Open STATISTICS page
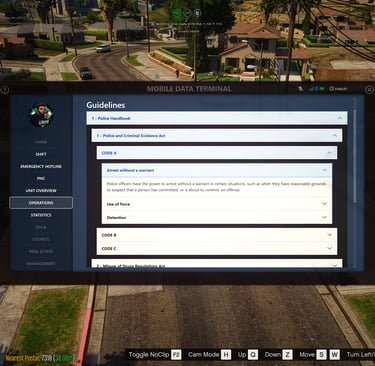The height and width of the screenshot is (366, 375). (x=41, y=215)
